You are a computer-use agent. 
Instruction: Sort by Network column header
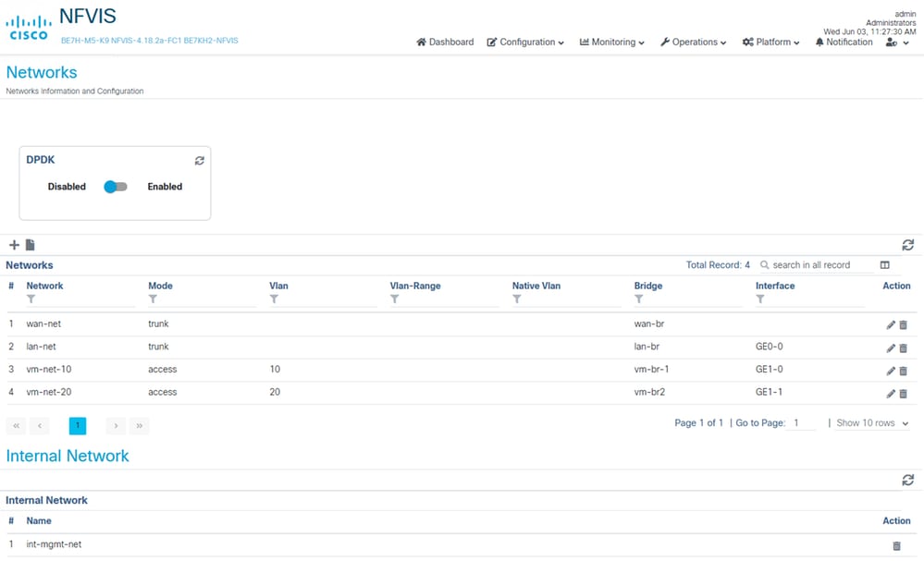44,286
